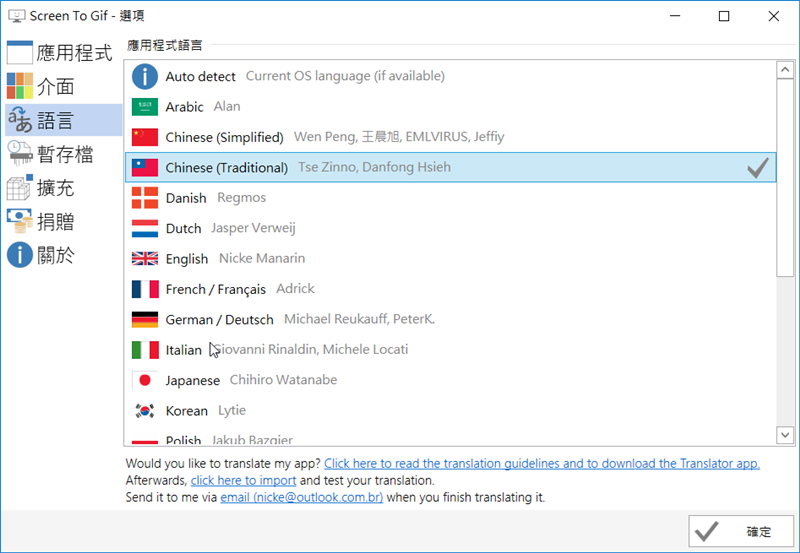Screen dimensions: 800x553
Task: Open the translation guidelines link
Action: pyautogui.click(x=542, y=463)
